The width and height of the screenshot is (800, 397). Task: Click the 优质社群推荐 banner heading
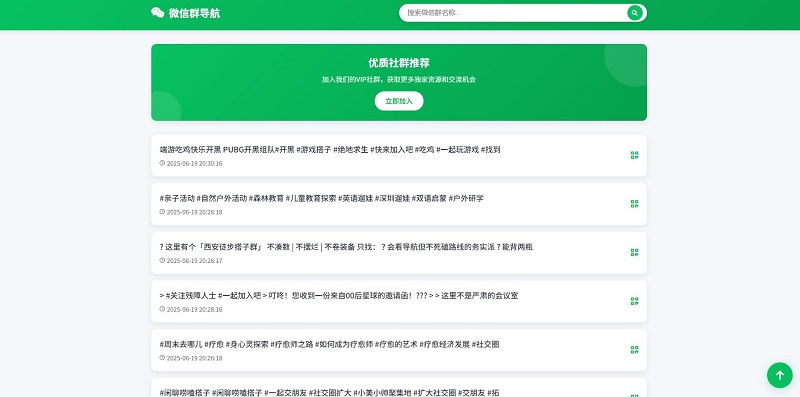399,63
